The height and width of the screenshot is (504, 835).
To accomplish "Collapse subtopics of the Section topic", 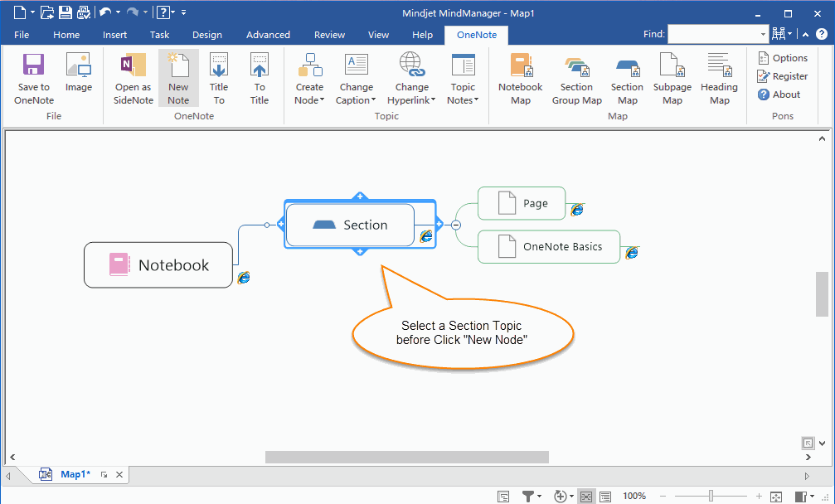I will pos(456,225).
